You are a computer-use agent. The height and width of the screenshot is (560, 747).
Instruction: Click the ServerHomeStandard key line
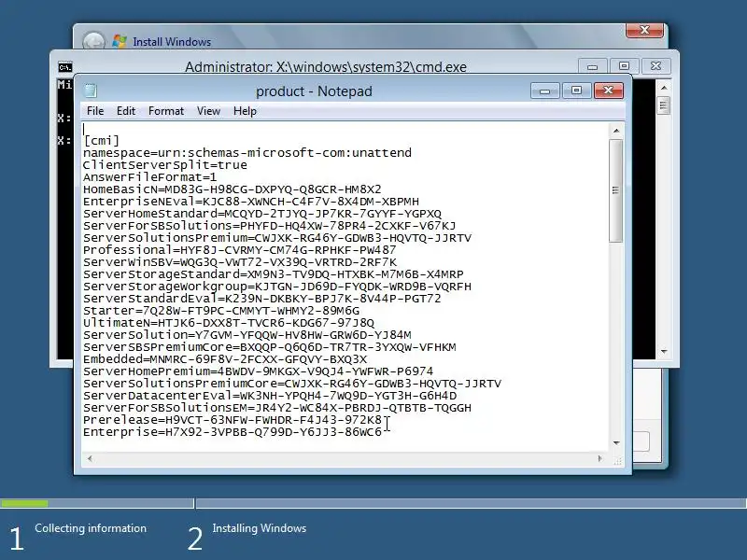262,214
